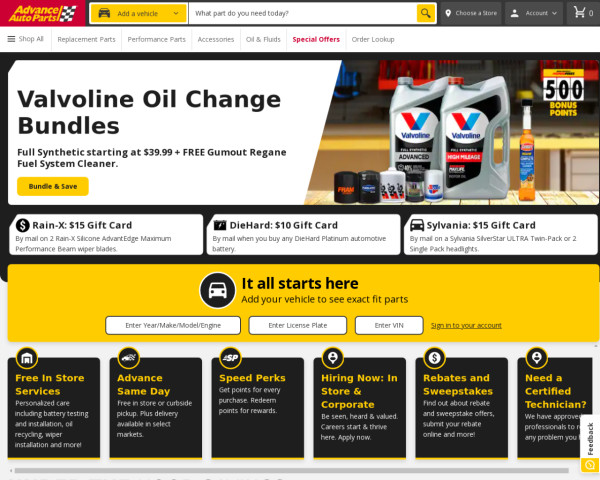Open the Rebates and Sweepstakes card
Image resolution: width=600 pixels, height=480 pixels.
click(461, 408)
